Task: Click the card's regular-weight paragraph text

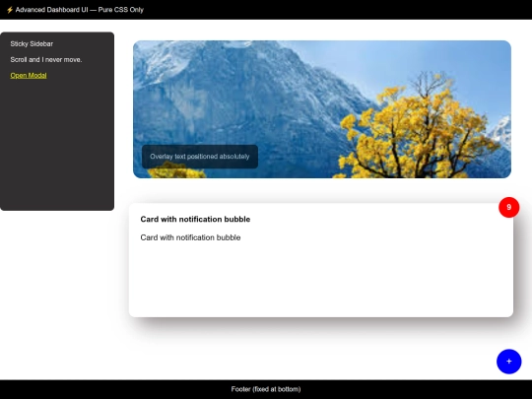Action: (x=190, y=237)
